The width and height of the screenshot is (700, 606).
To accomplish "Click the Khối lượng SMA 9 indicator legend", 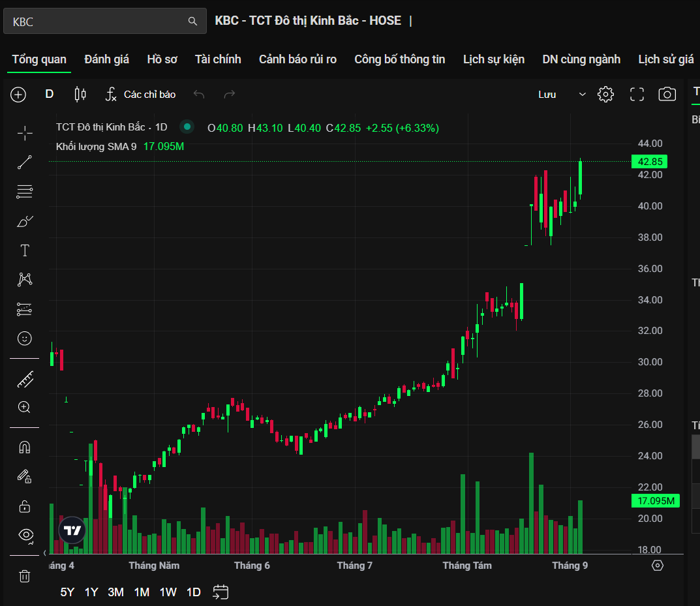I will tap(96, 146).
